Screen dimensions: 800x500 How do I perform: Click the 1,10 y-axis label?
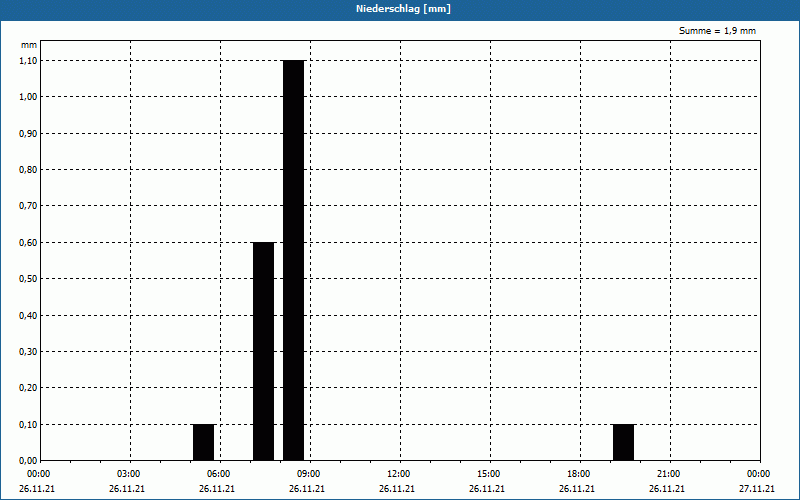tap(28, 60)
